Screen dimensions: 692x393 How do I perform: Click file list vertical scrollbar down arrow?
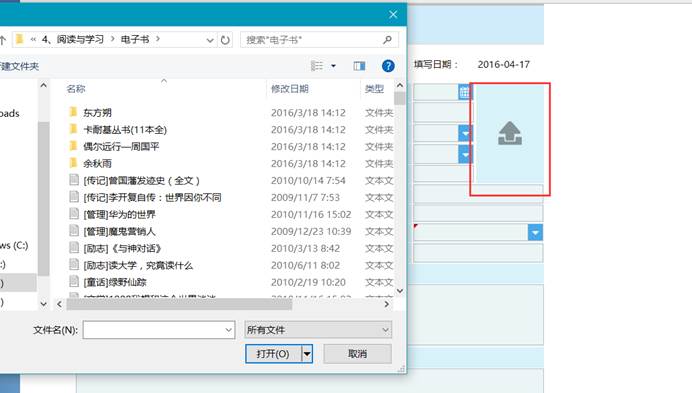[x=400, y=291]
